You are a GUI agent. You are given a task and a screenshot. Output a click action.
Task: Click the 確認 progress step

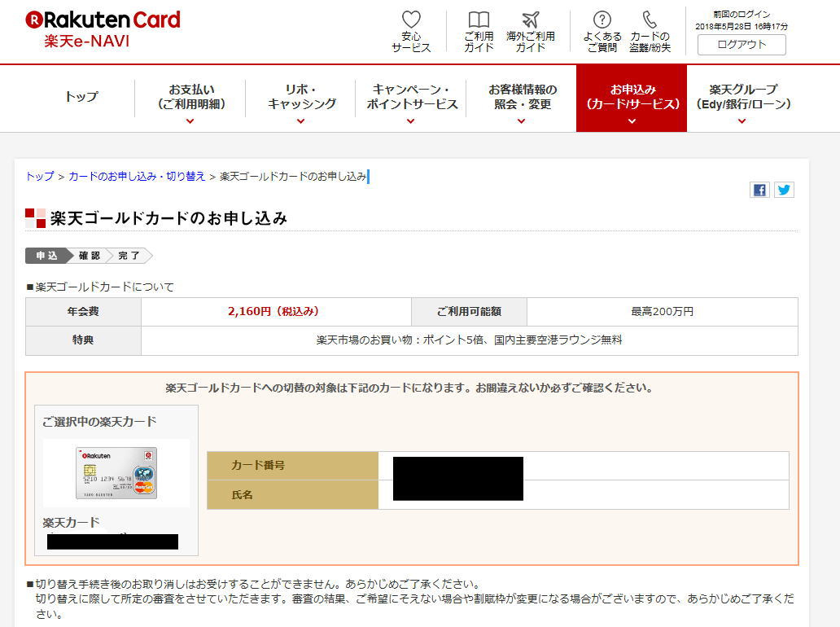[89, 256]
